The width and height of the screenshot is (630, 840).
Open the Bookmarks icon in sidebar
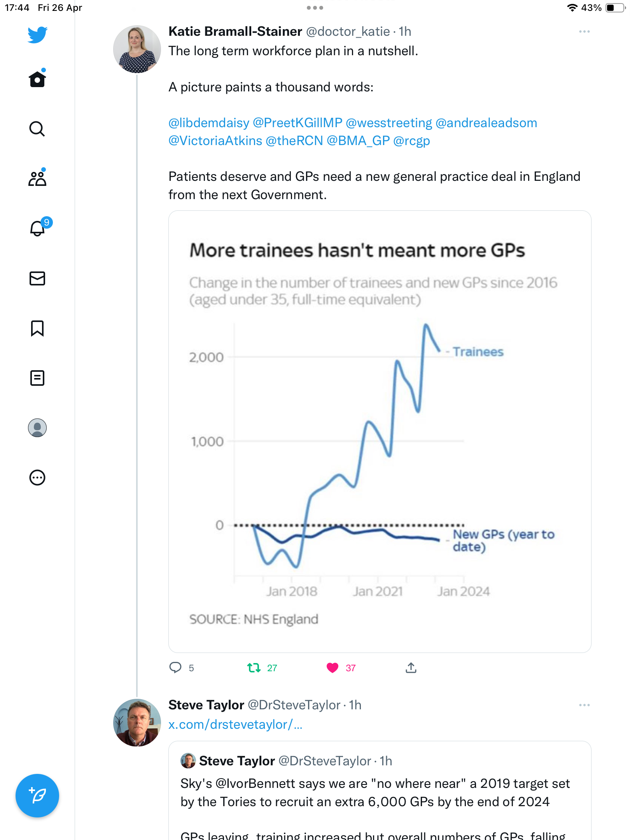click(37, 328)
